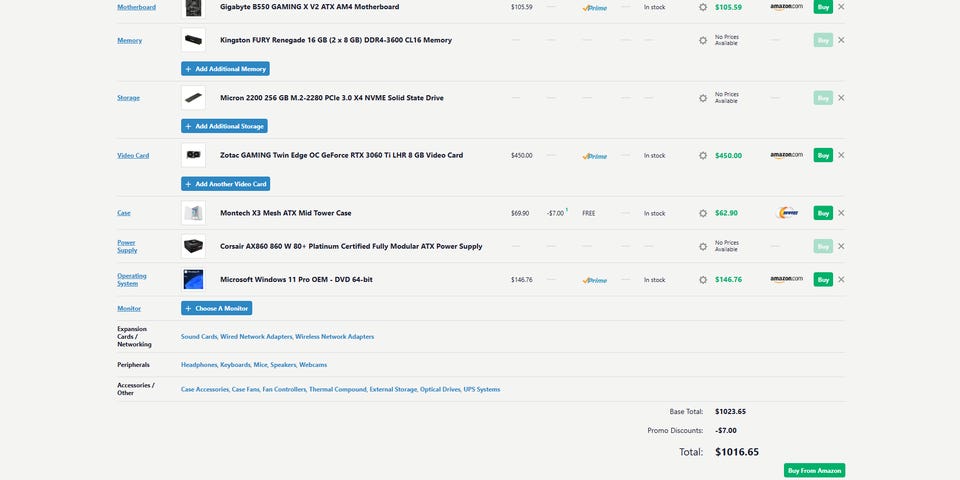960x480 pixels.
Task: Open Headphones peripherals link
Action: pos(199,365)
